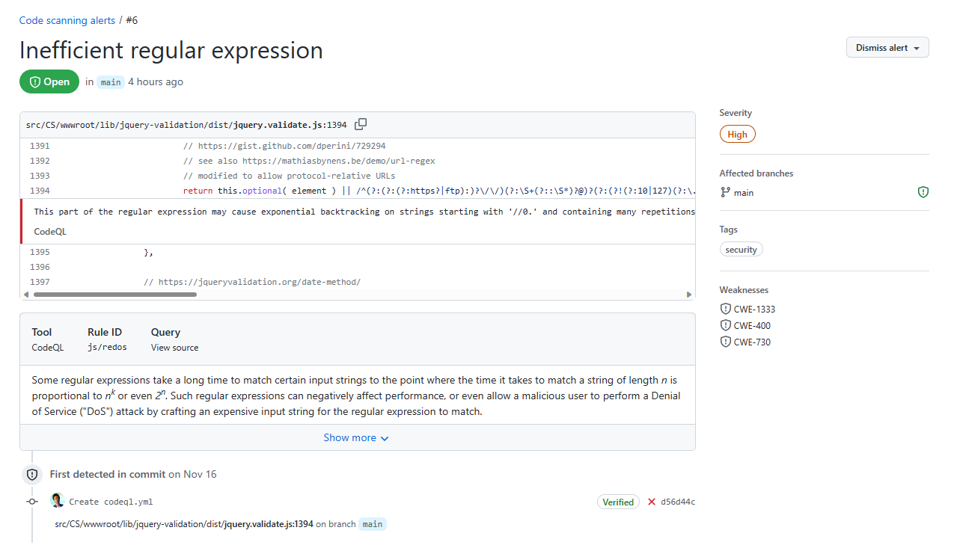
Task: Click the committer avatar on Create codeql.yml
Action: pyautogui.click(x=58, y=500)
